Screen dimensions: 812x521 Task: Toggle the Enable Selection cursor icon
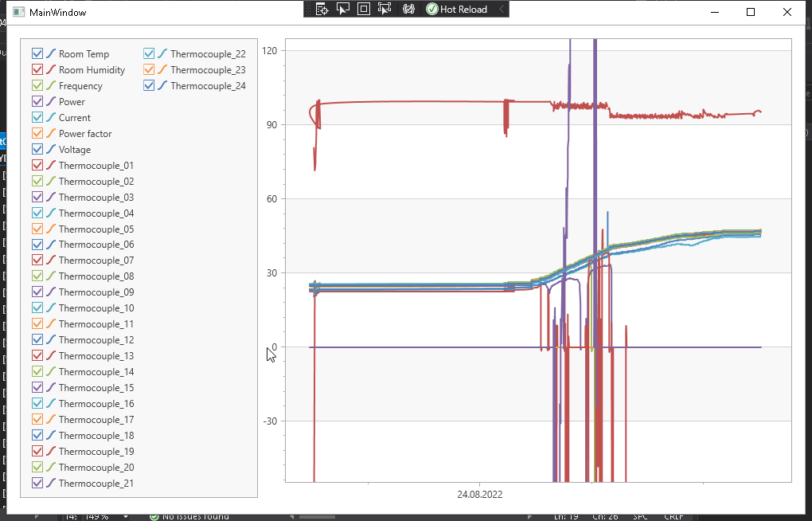pos(343,9)
